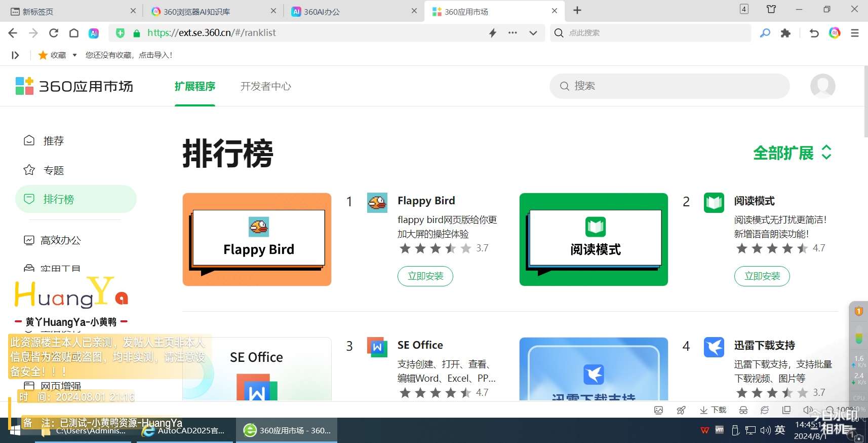Click the browser reload page icon
This screenshot has height=443, width=868.
(54, 33)
